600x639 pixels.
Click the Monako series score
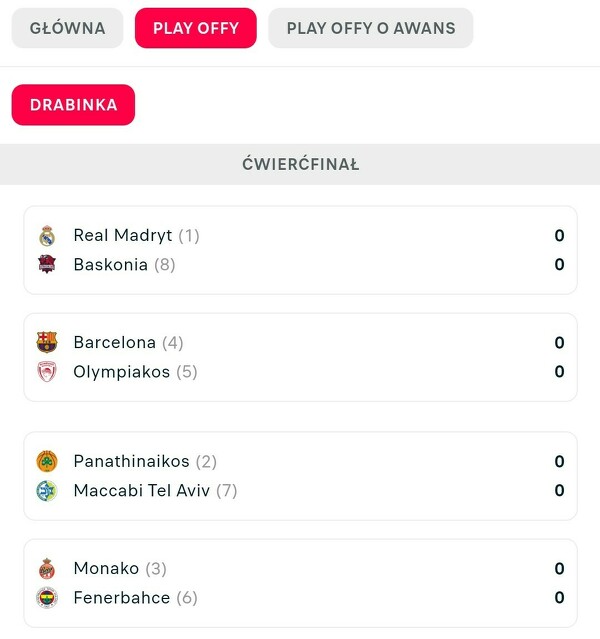tap(559, 569)
